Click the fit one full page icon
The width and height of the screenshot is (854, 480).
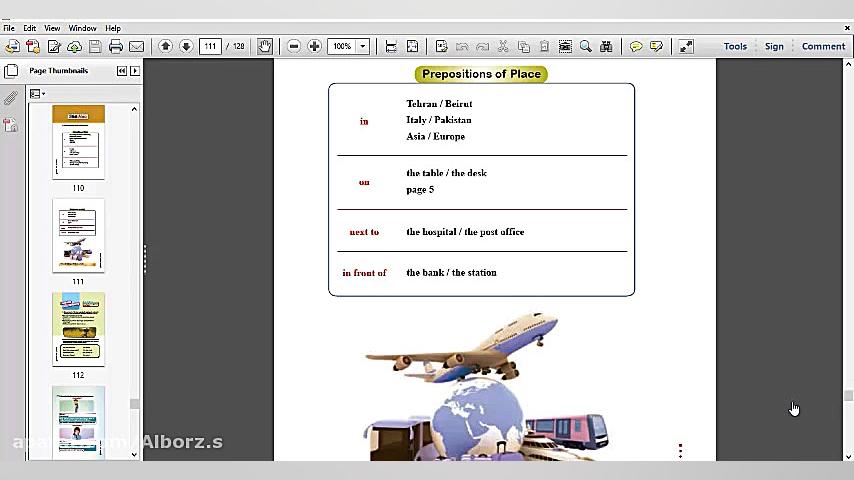412,47
